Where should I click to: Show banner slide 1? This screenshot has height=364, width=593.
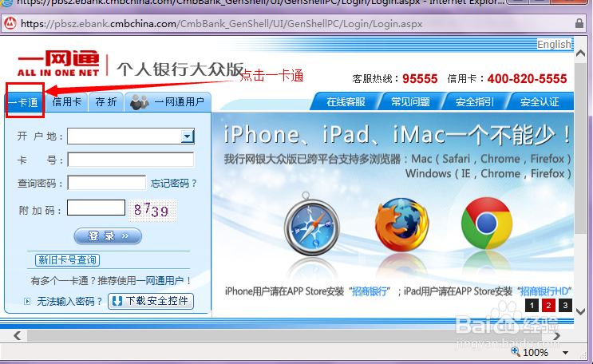coord(532,306)
